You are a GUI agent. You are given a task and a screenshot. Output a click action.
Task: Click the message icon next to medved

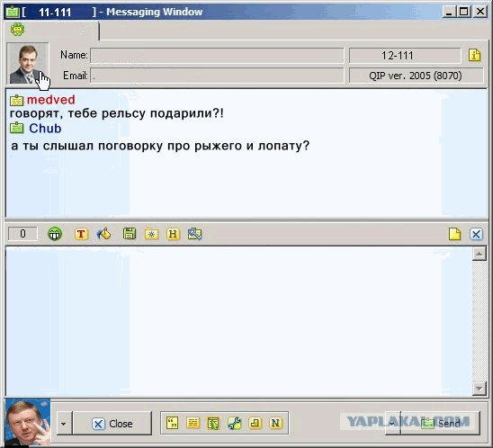[x=17, y=100]
